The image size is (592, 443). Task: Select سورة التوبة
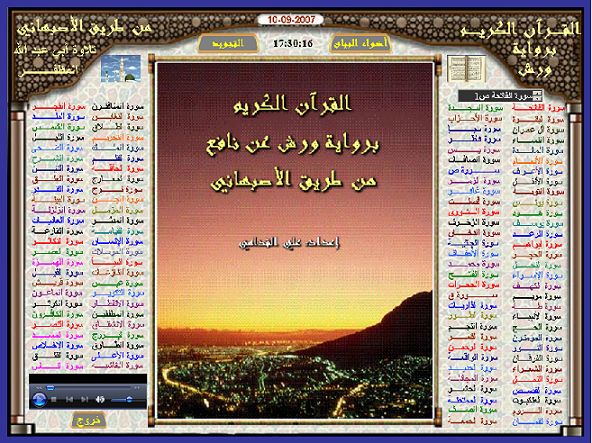point(538,192)
